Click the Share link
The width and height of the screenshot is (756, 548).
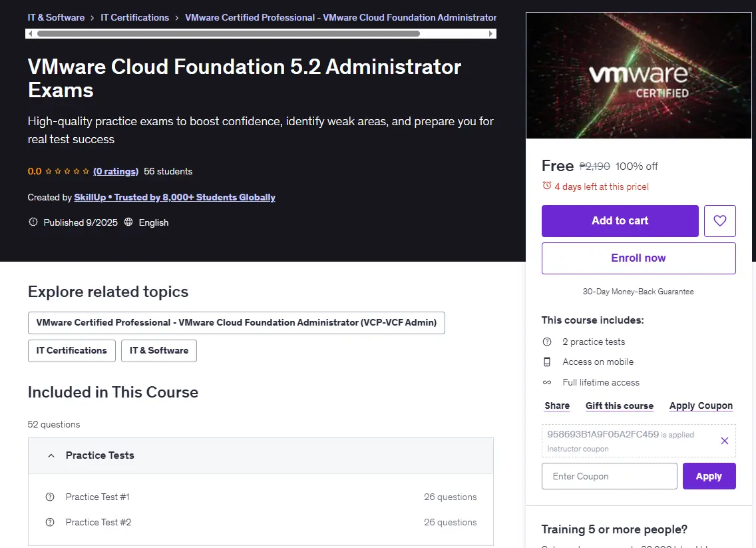(557, 406)
